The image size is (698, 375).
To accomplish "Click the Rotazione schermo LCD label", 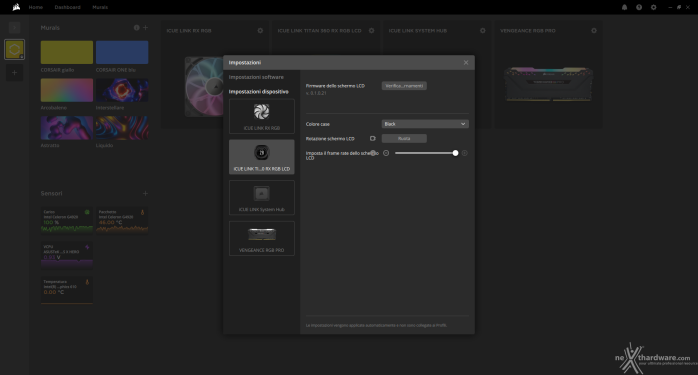I will point(330,139).
